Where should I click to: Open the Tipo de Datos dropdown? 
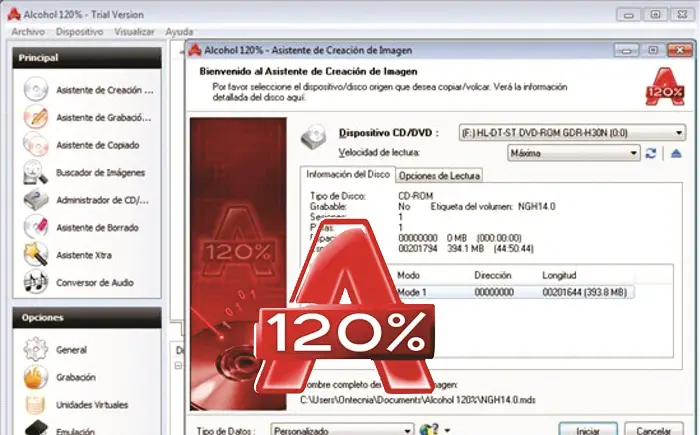[342, 430]
